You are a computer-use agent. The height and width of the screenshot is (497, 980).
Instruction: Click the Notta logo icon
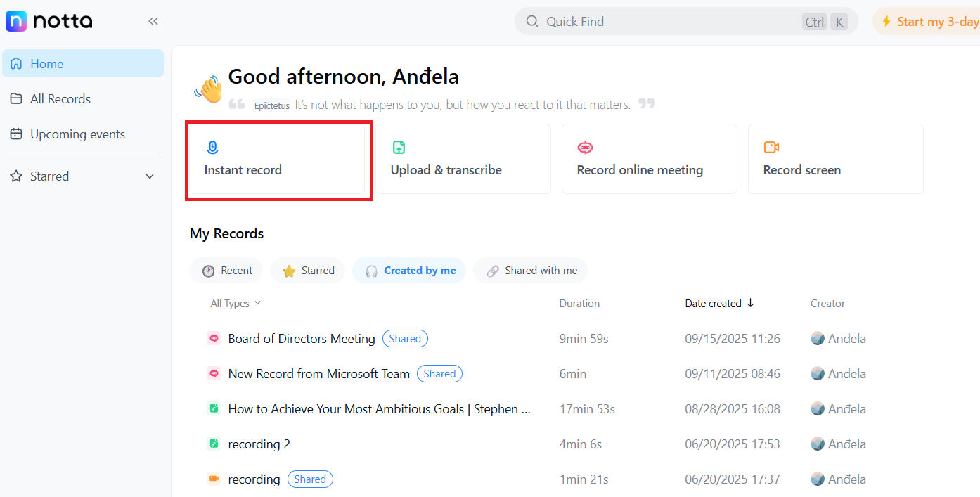[16, 21]
